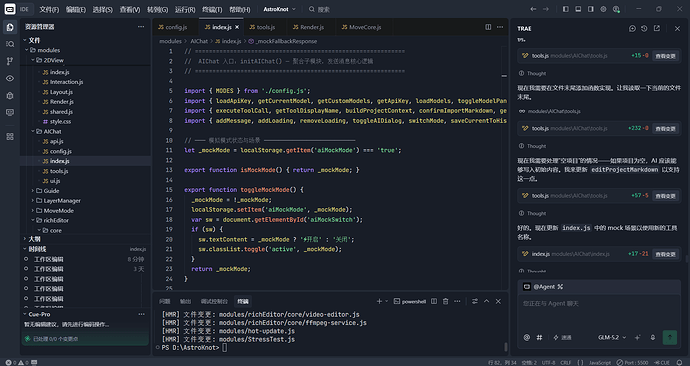Open the Search view in the activity bar
The height and width of the screenshot is (366, 690).
(10, 44)
